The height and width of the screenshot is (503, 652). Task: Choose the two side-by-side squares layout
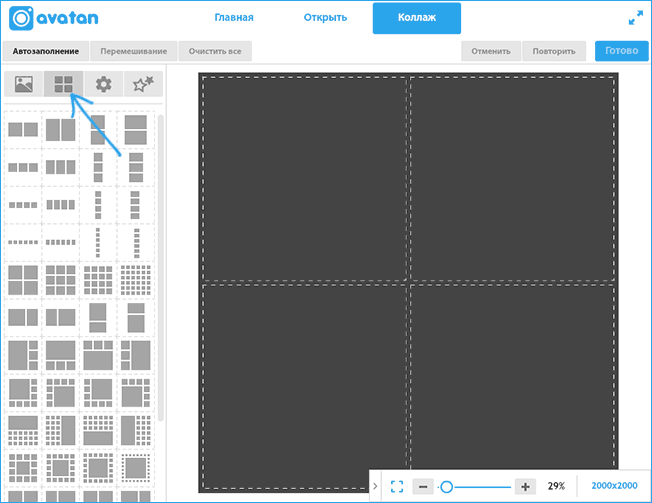(x=23, y=130)
